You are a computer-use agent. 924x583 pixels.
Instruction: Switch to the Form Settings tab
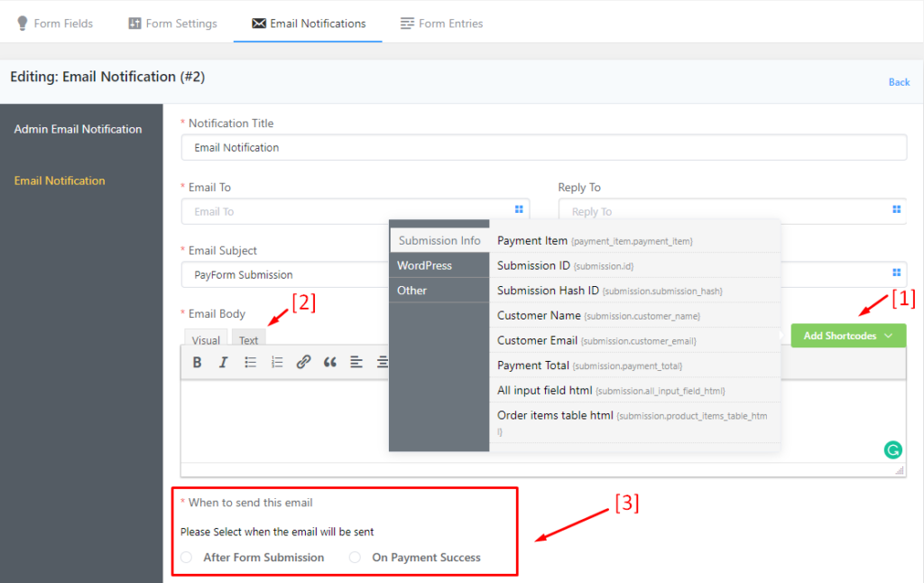click(x=172, y=23)
